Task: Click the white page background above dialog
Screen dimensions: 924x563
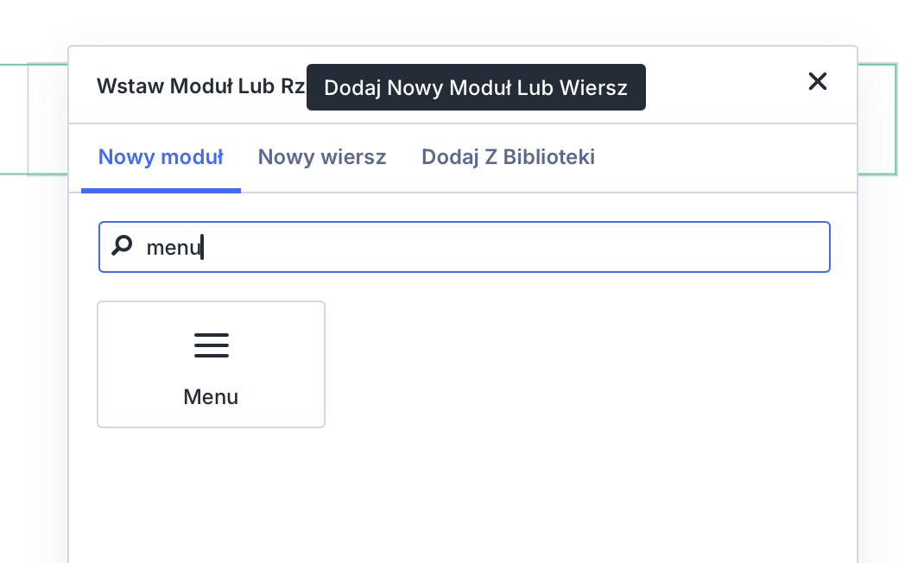Action: (462, 22)
